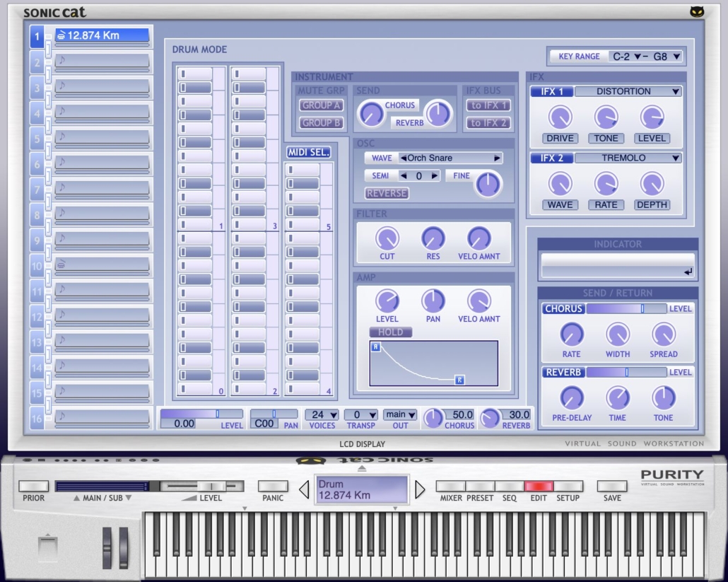Toggle HOLD in the AMP section
The image size is (728, 582).
(x=390, y=332)
